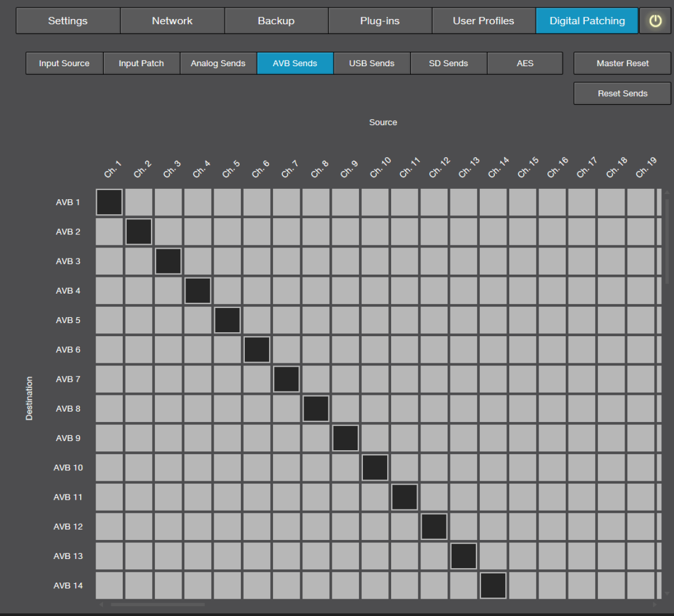Viewport: 674px width, 616px height.
Task: Click the Source heading above the matrix
Action: [x=383, y=123]
